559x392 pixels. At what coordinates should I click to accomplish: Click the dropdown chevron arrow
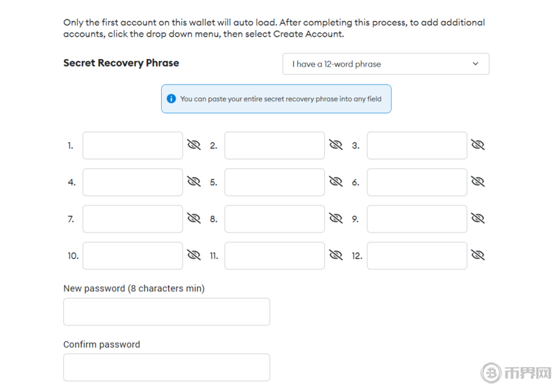(x=476, y=64)
